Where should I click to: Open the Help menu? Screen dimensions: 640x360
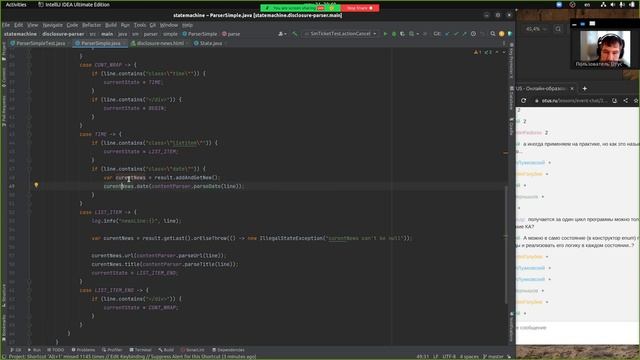[187, 25]
